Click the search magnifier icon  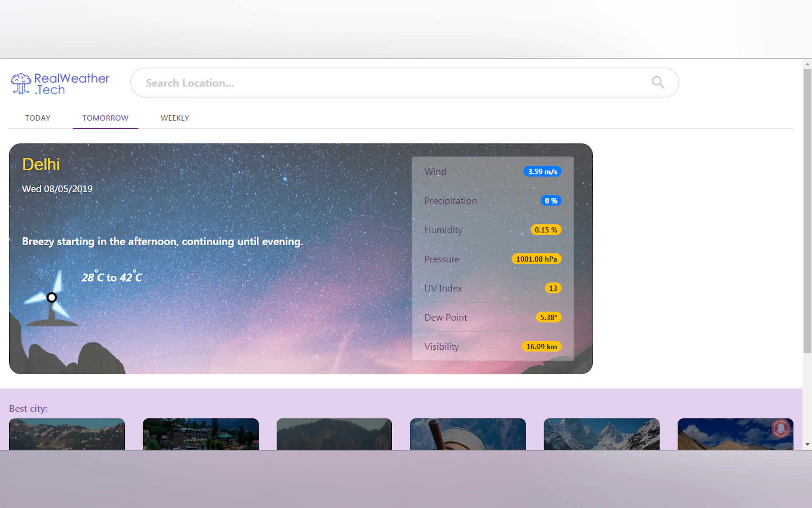pyautogui.click(x=658, y=82)
